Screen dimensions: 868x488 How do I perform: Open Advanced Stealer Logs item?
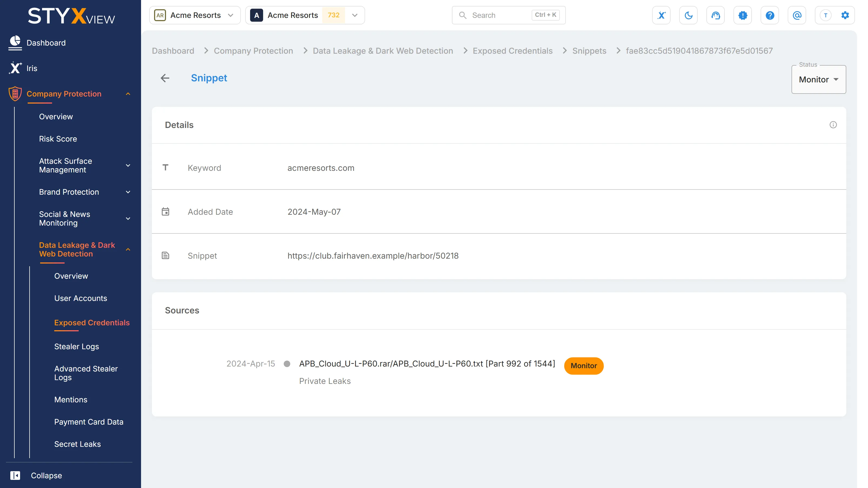tap(86, 373)
